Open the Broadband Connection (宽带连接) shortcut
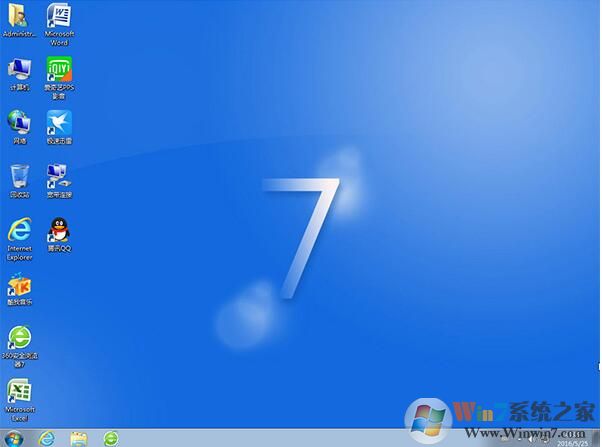 click(59, 181)
